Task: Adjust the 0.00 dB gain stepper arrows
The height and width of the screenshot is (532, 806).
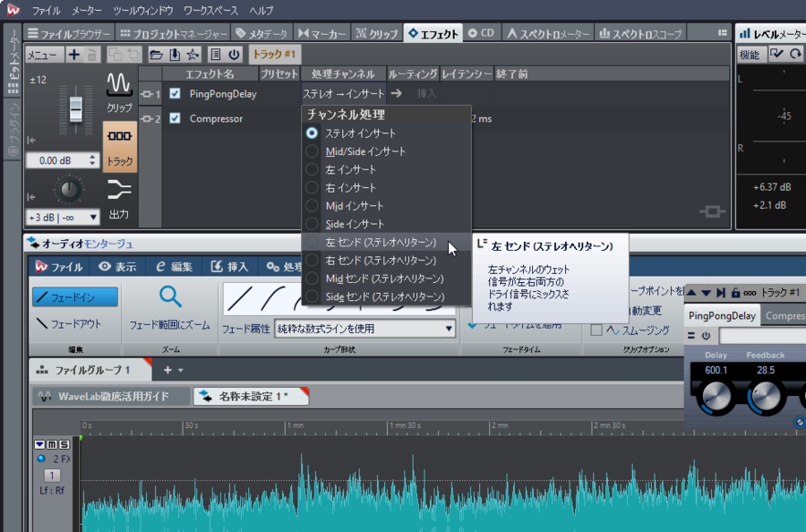Action: (x=92, y=159)
